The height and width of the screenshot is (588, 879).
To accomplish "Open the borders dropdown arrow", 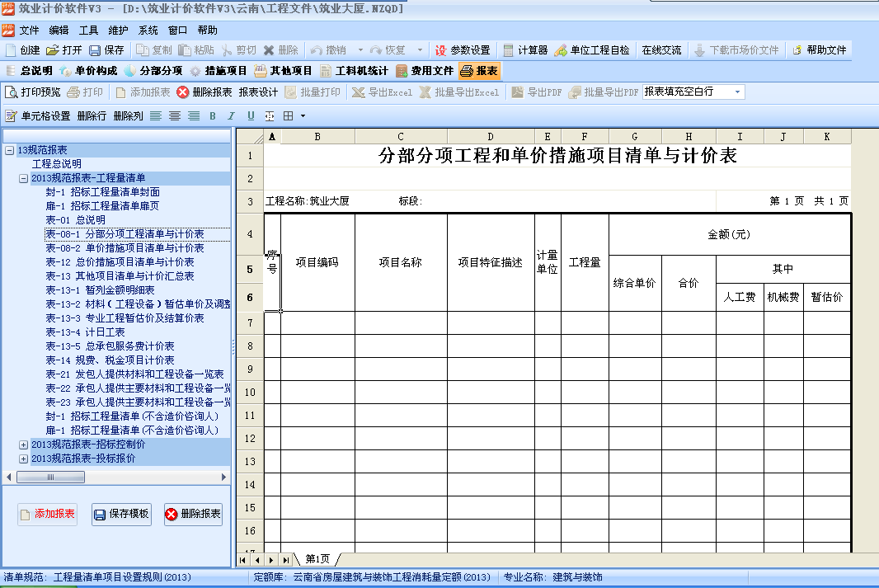I will pos(303,116).
